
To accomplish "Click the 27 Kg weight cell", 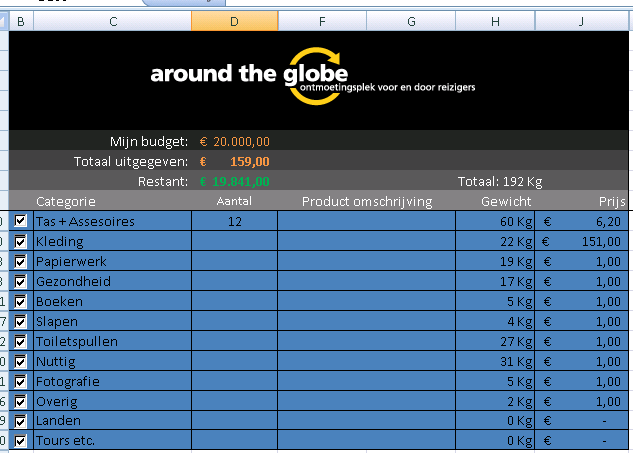I will pyautogui.click(x=495, y=342).
